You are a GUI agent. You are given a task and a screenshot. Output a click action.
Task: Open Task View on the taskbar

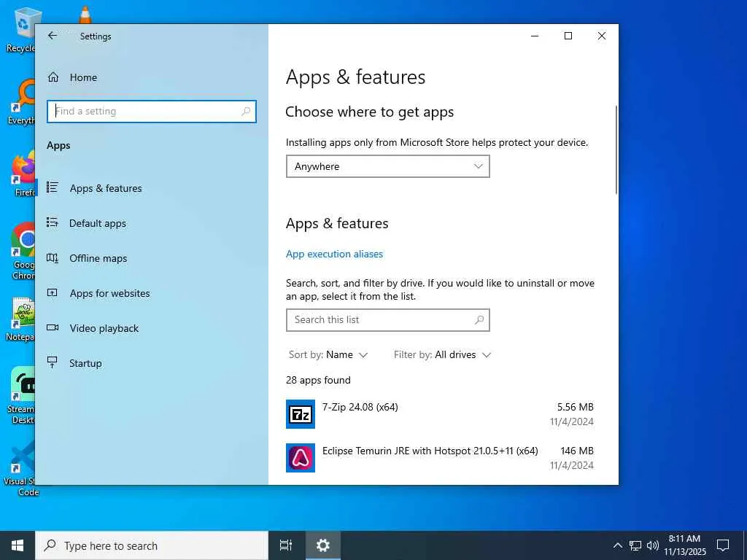[286, 545]
